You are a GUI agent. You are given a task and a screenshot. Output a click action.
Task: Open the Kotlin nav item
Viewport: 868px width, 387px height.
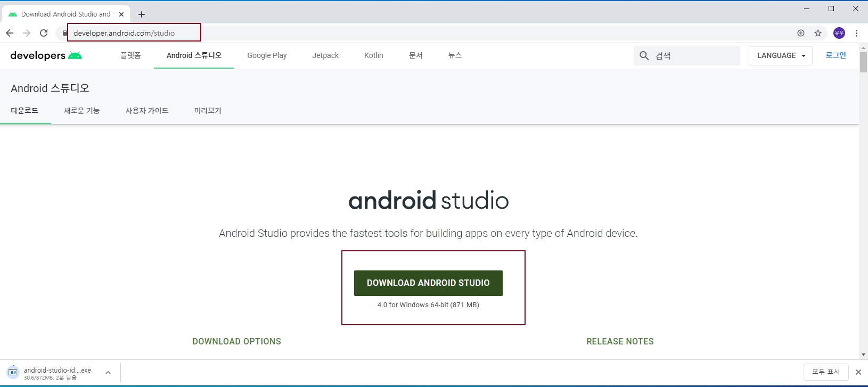point(374,55)
